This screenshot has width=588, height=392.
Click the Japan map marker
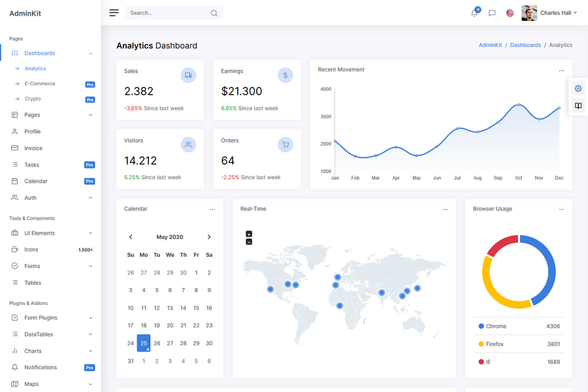pyautogui.click(x=417, y=288)
